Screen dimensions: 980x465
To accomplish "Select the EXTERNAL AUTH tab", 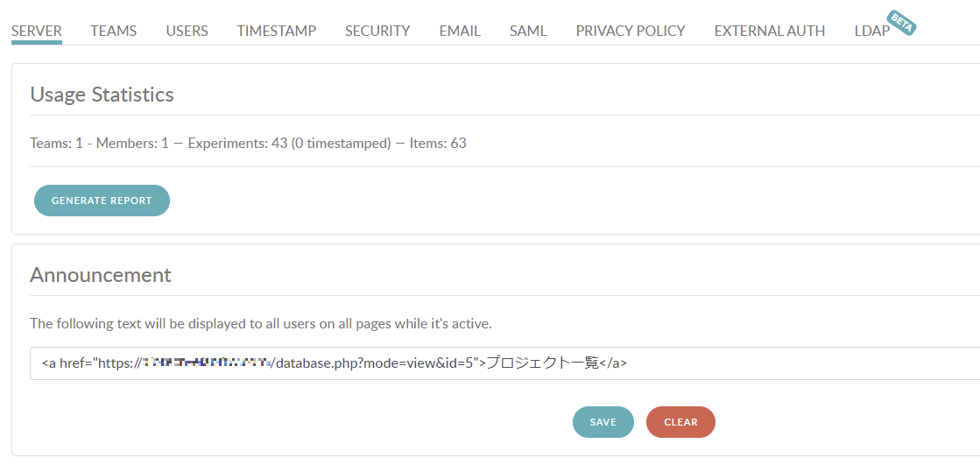I will [x=769, y=31].
